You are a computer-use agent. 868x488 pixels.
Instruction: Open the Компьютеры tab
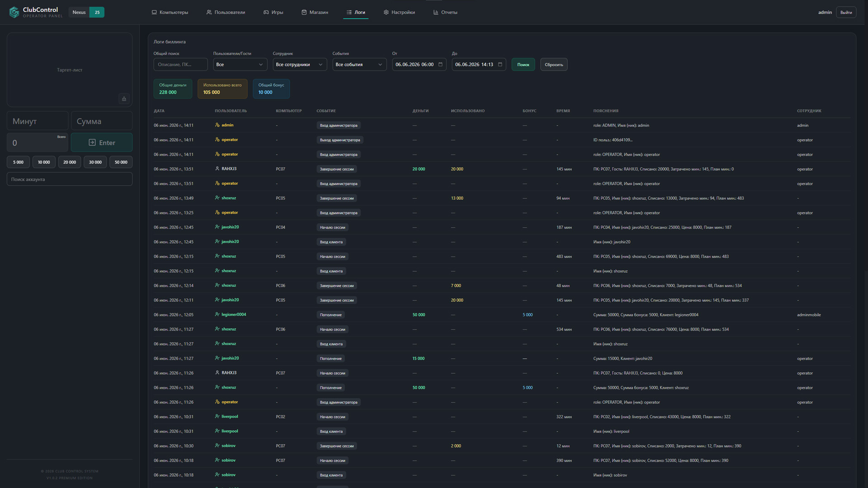[170, 12]
